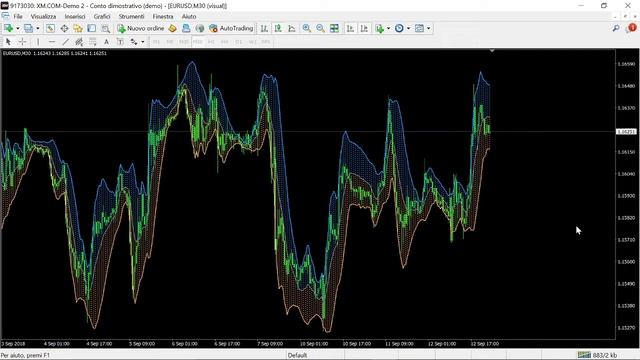
Task: Zoom out on the chart
Action: point(320,28)
